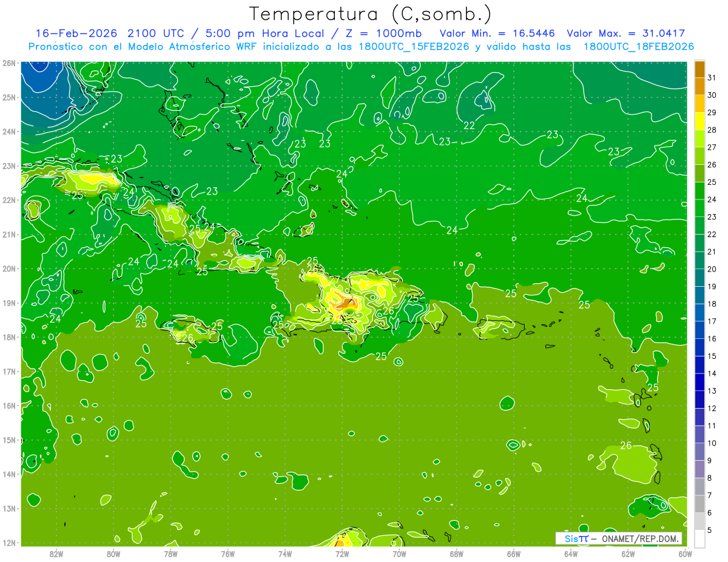The width and height of the screenshot is (728, 562).
Task: Click the 17N latitude label
Action: coord(8,371)
